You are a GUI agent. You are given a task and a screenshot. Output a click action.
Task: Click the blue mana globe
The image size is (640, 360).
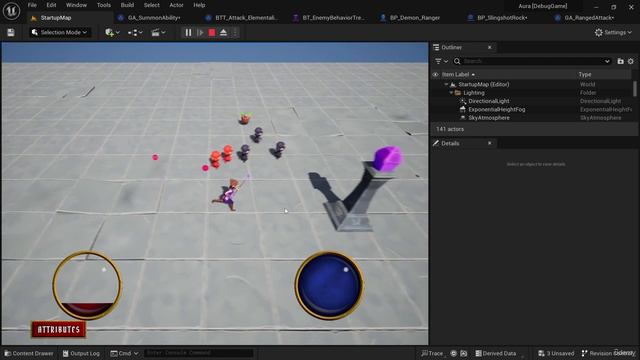[x=329, y=285]
